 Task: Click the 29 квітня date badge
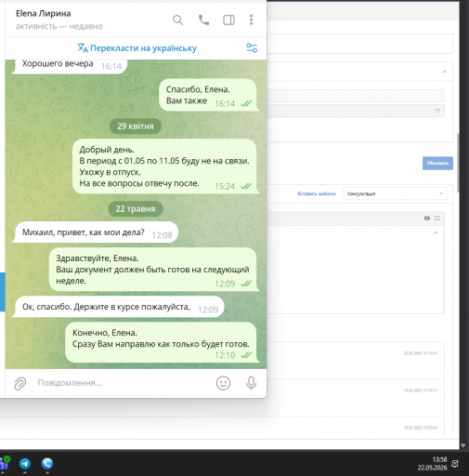tap(136, 126)
